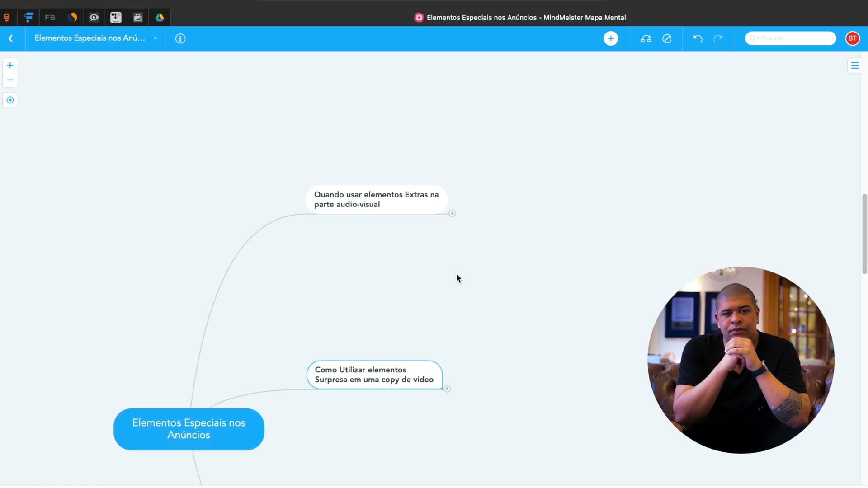Viewport: 868px width, 488px height.
Task: Zoom out with the minus control
Action: click(10, 80)
